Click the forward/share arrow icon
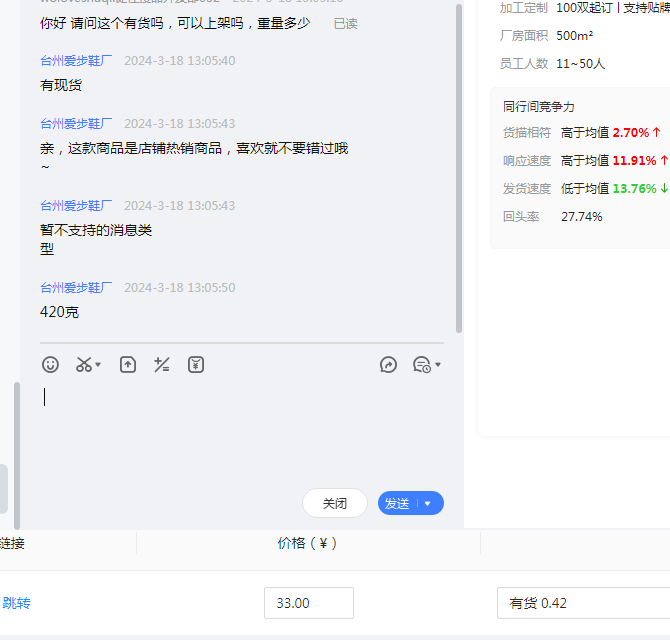The image size is (670, 640). pyautogui.click(x=388, y=365)
